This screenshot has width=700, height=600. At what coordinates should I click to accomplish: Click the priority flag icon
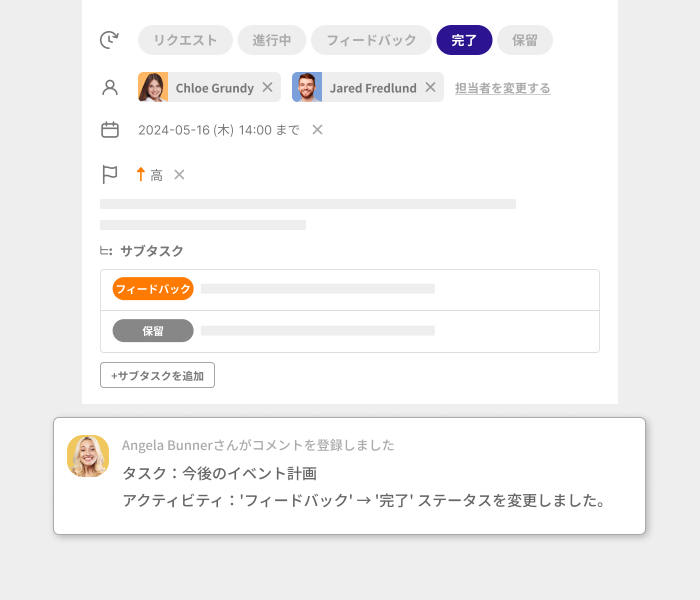109,174
